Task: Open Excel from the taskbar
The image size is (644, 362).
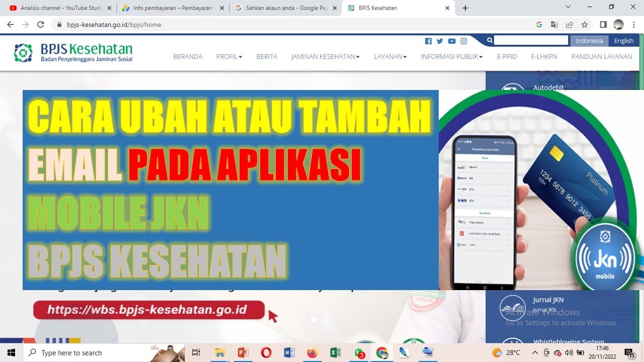Action: (336, 352)
